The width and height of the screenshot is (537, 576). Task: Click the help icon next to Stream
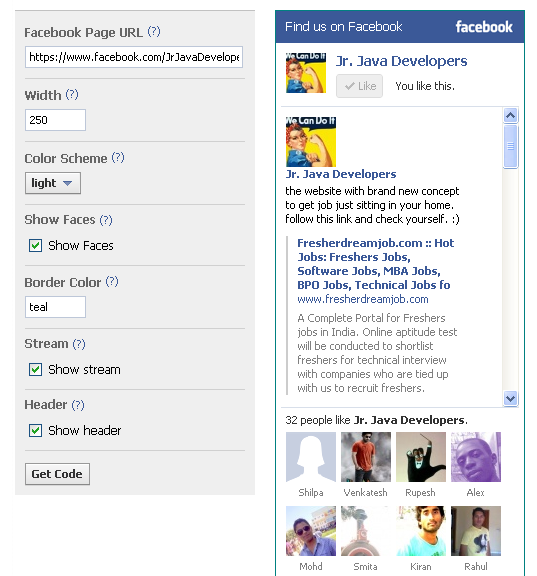pos(79,344)
